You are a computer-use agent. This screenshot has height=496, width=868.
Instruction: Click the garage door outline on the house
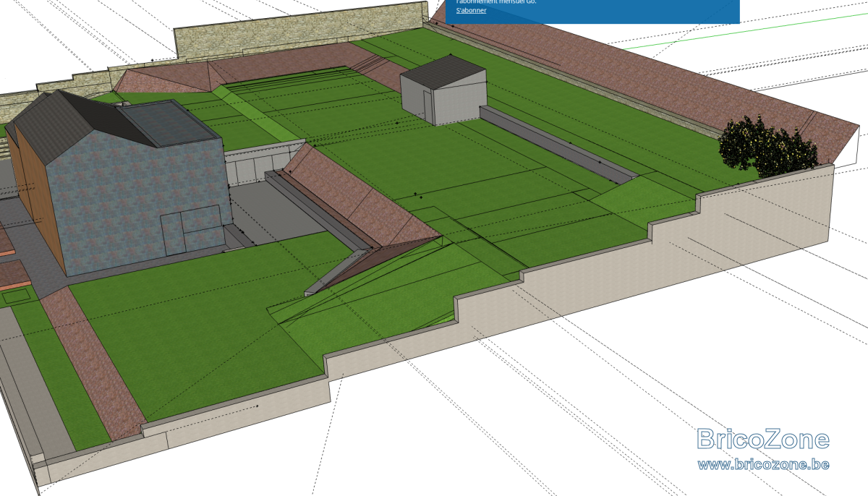click(191, 230)
